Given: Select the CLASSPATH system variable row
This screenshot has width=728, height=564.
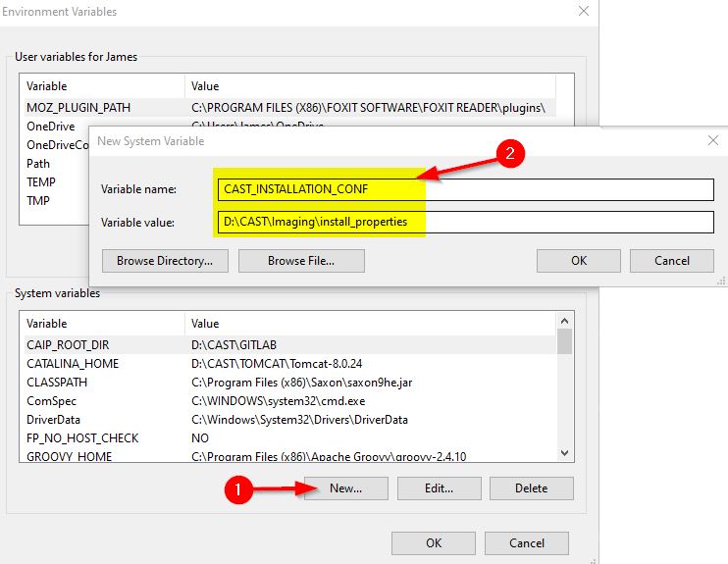Looking at the screenshot, I should (x=59, y=382).
